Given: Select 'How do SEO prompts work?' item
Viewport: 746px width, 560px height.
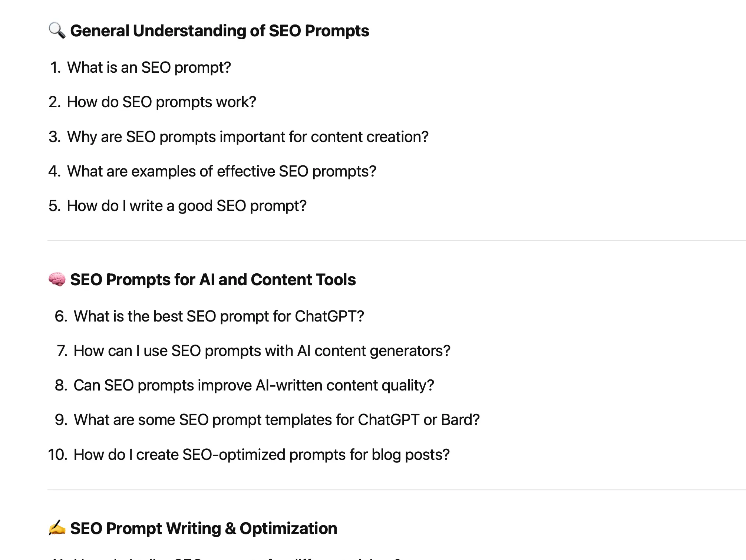Looking at the screenshot, I should 161,102.
